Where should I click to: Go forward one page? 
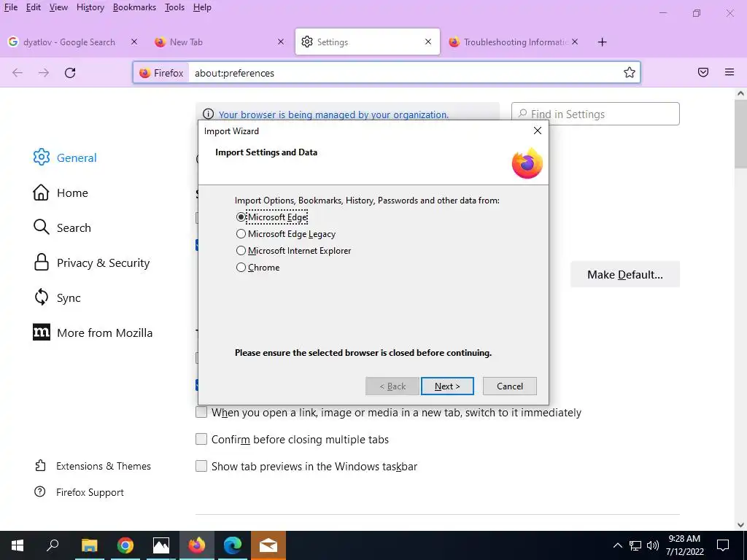pyautogui.click(x=44, y=73)
